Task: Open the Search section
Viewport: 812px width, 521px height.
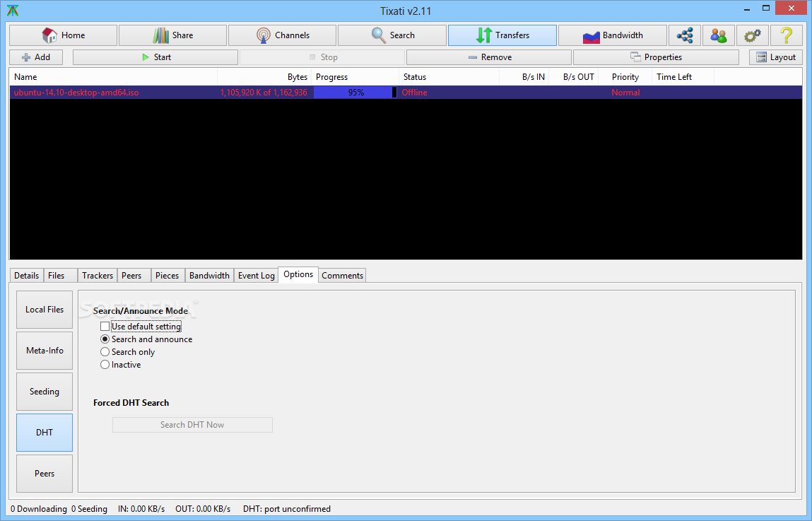Action: [x=392, y=35]
